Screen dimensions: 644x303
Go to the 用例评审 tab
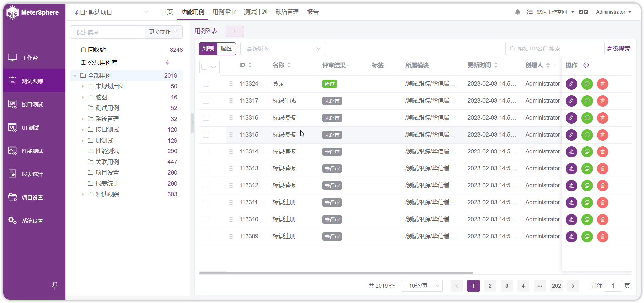click(224, 12)
